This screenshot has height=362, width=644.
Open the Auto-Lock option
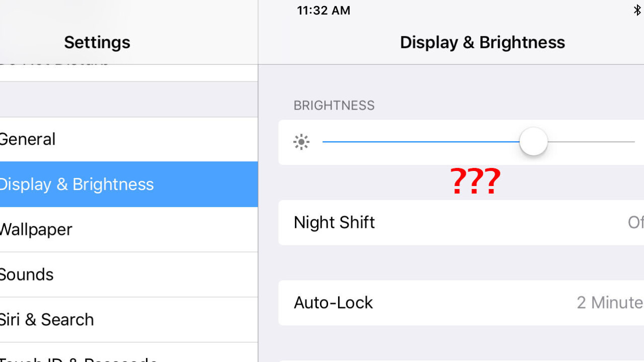(x=334, y=303)
